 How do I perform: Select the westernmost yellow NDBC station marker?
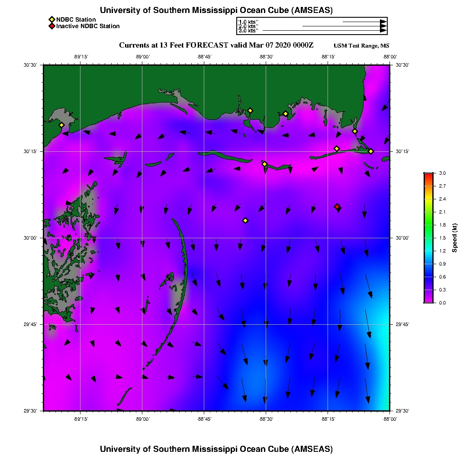[x=61, y=125]
